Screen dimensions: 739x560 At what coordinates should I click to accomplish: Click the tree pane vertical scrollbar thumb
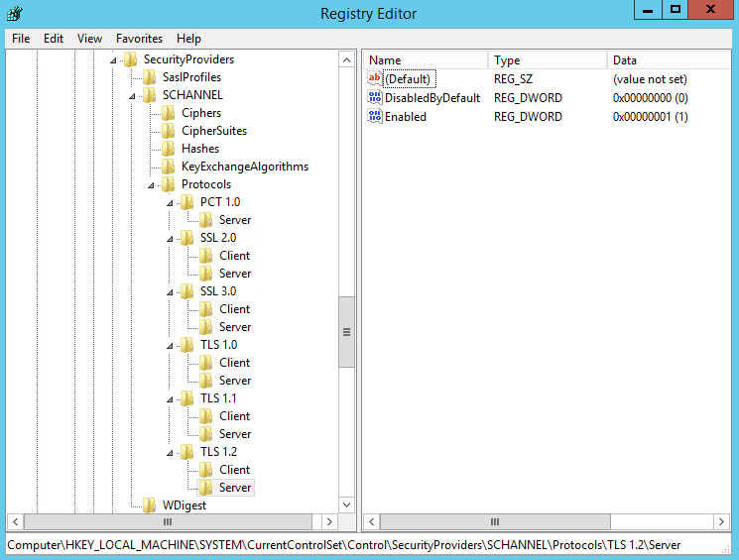[346, 332]
